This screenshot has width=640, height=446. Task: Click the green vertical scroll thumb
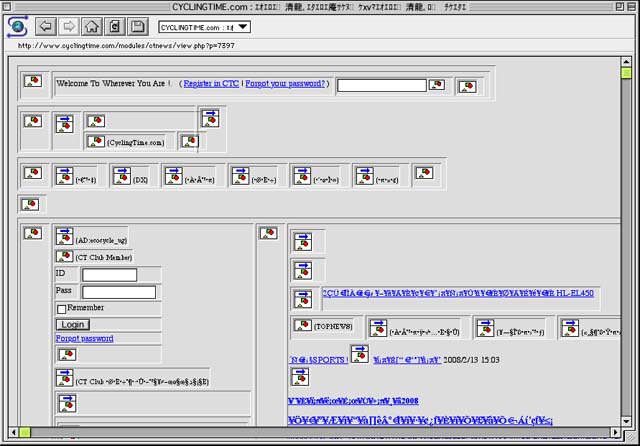click(626, 73)
